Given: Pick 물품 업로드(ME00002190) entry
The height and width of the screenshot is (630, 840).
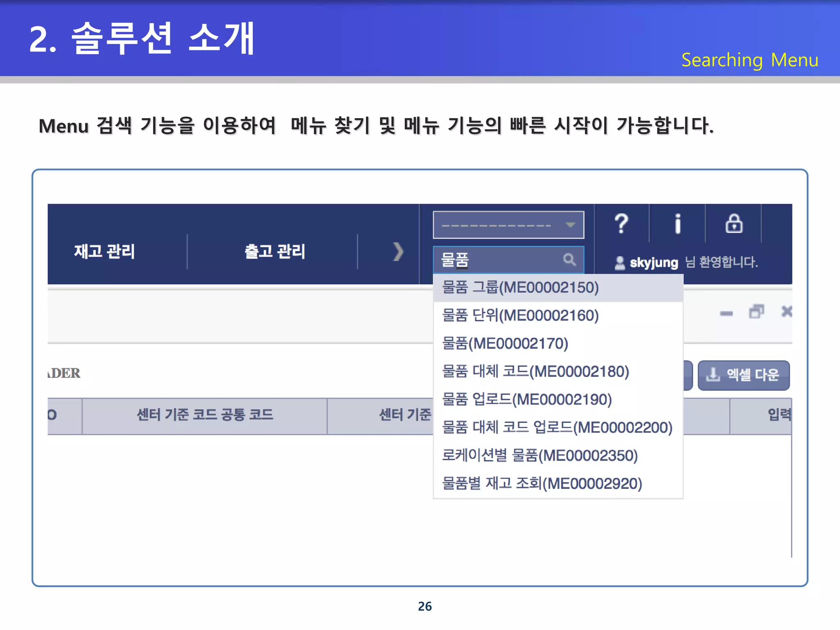Looking at the screenshot, I should coord(558,399).
